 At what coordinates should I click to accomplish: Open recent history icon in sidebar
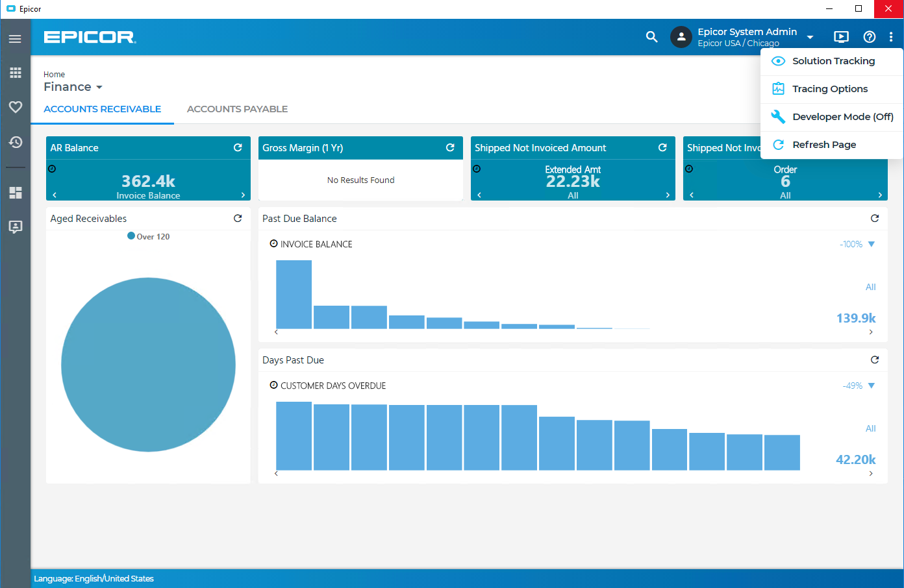tap(15, 142)
